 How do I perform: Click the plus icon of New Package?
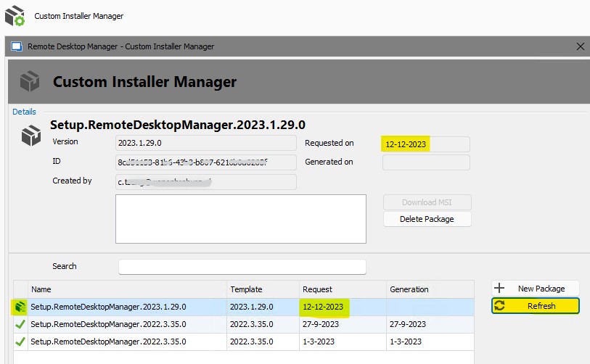pos(499,288)
